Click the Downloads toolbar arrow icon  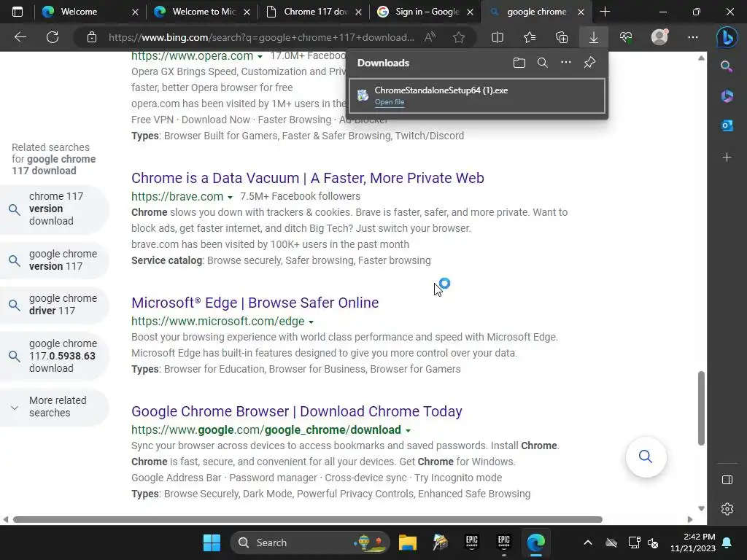point(594,37)
